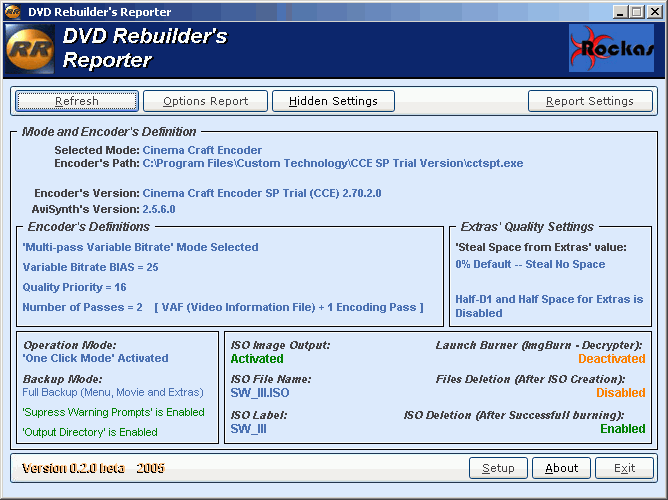This screenshot has width=668, height=500.
Task: Click ''Supress Warning Prompts' is Enabled'
Action: pyautogui.click(x=113, y=412)
